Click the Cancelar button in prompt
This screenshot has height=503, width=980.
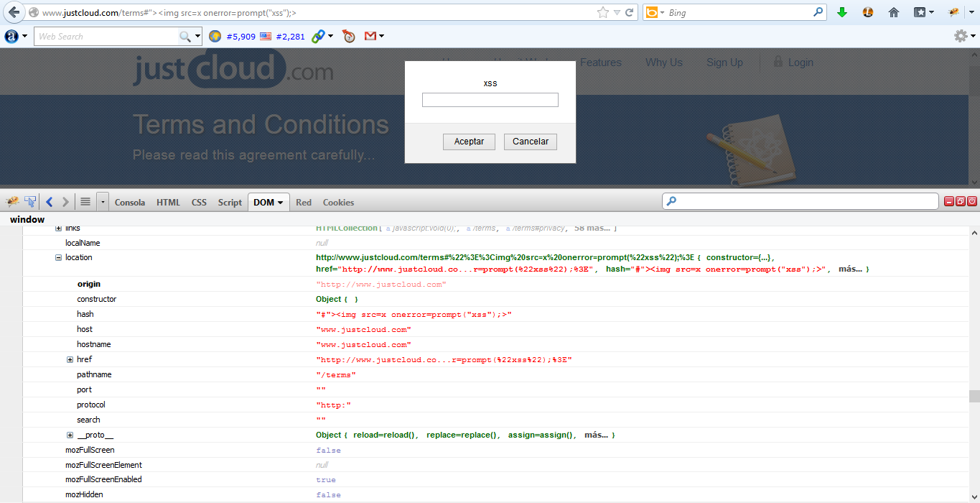[531, 142]
